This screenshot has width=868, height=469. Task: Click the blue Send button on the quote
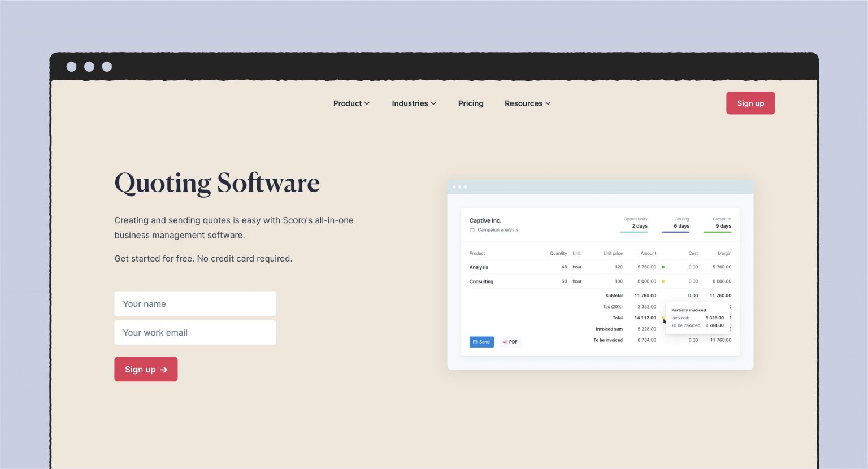[481, 341]
